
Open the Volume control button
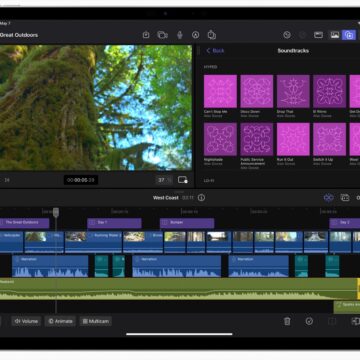[x=26, y=321]
